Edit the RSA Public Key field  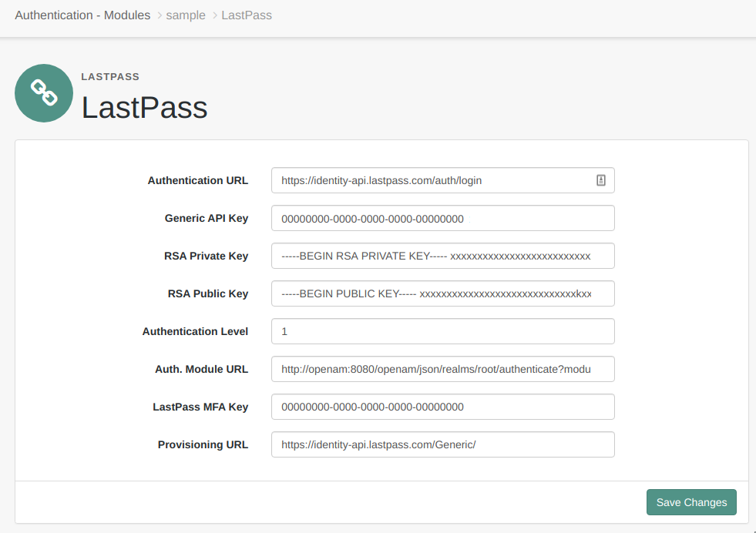click(442, 293)
